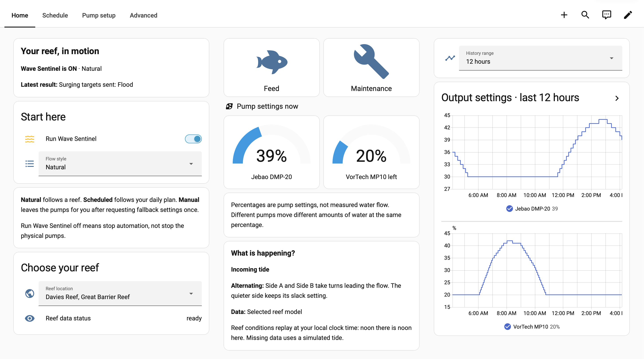
Task: Toggle the Run Wave Sentinel switch
Action: tap(193, 139)
